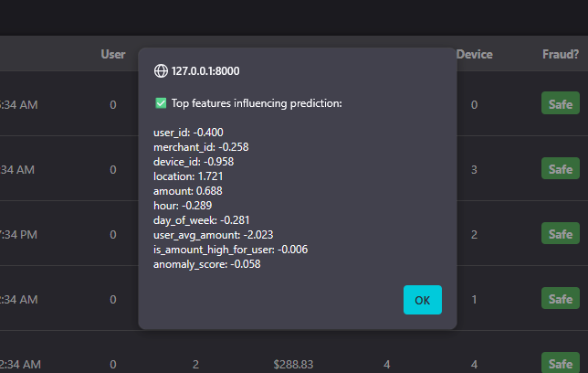Click the Safe badge in the Device 3 row
This screenshot has width=588, height=373.
[x=560, y=169]
